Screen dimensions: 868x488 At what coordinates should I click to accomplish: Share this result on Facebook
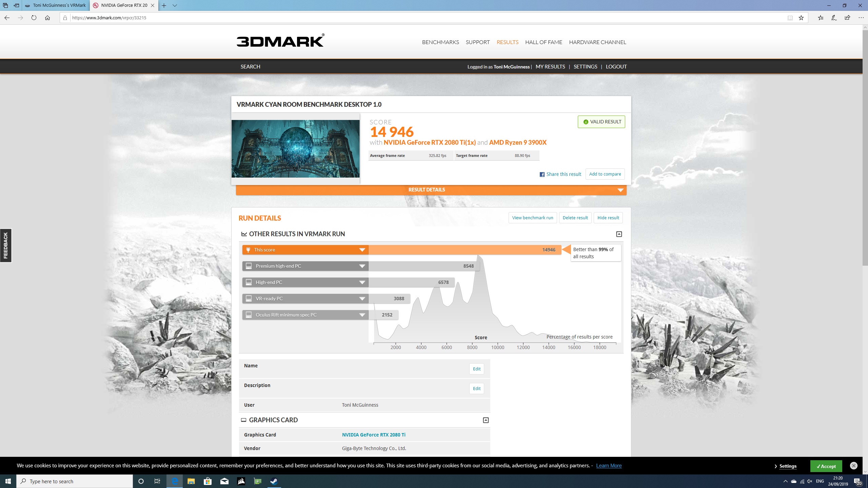[x=560, y=174]
